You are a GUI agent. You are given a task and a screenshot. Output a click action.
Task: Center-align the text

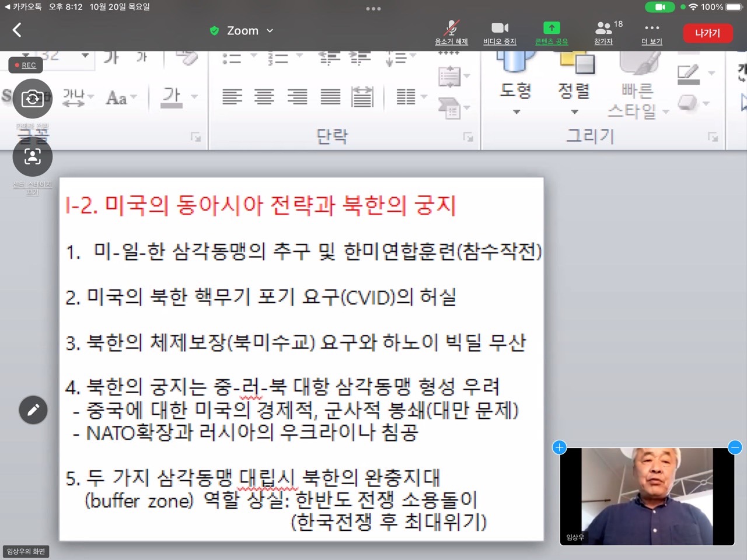click(x=264, y=97)
